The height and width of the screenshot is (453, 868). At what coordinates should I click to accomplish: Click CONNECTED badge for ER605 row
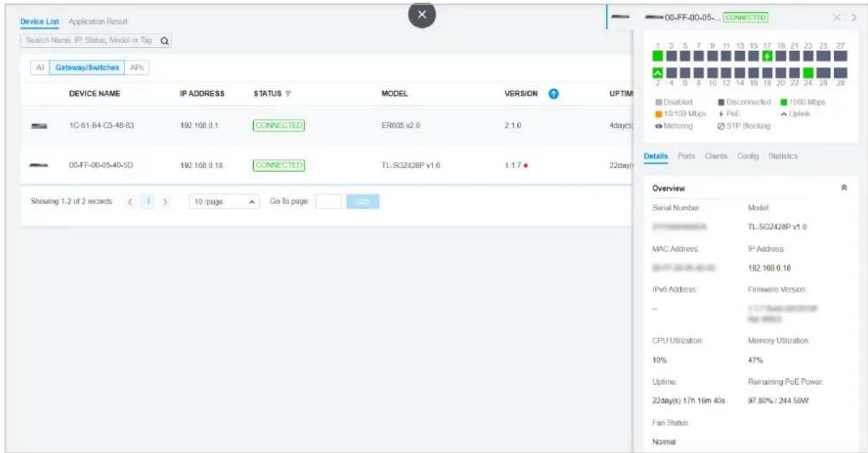click(278, 126)
